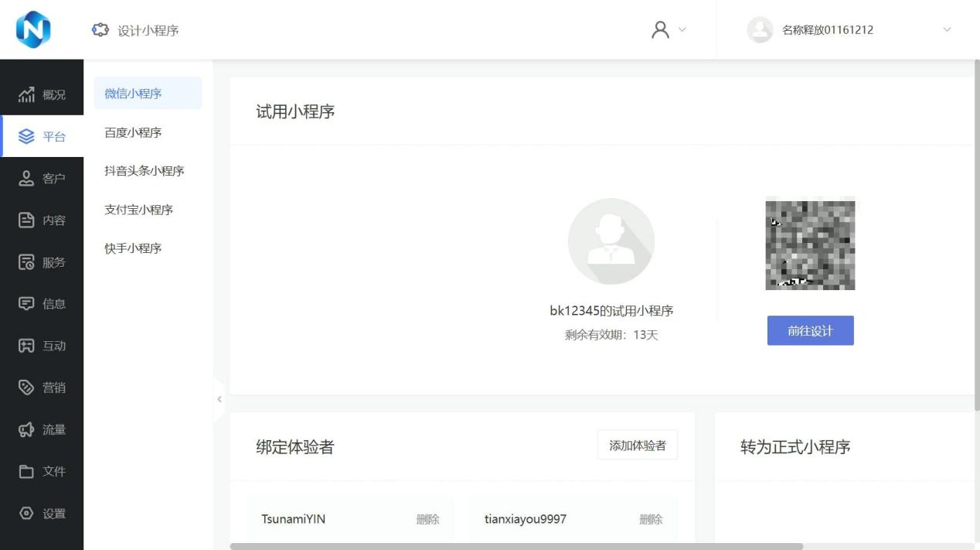Delete the tester TsunamiYIN
Image resolution: width=980 pixels, height=550 pixels.
coord(428,519)
